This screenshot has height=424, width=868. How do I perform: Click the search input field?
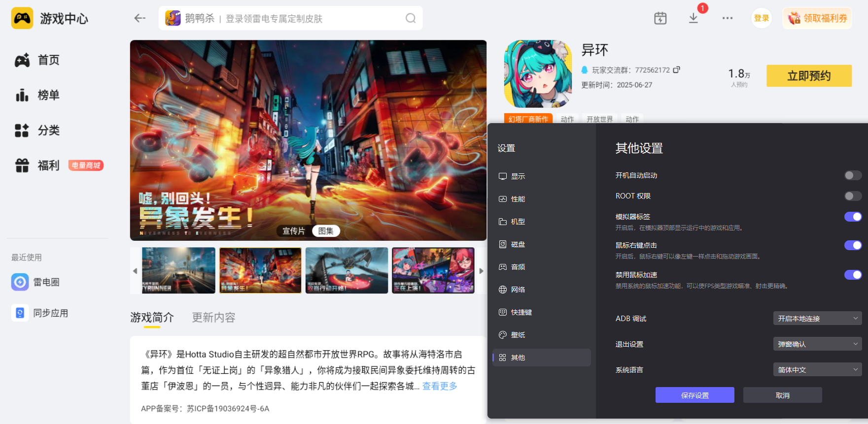tap(291, 18)
